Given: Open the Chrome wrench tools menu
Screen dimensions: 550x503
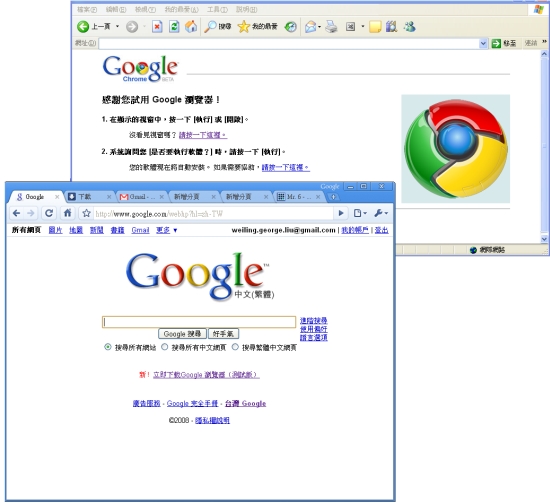Looking at the screenshot, I should coord(381,213).
